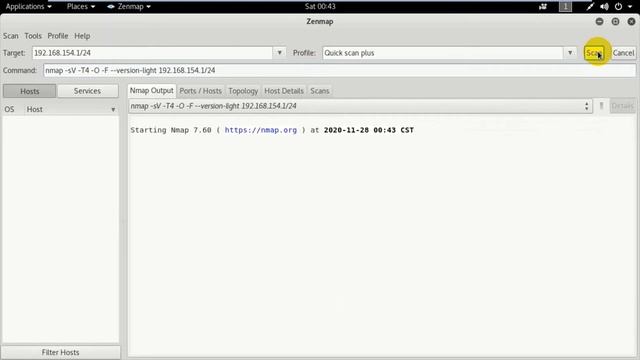640x360 pixels.
Task: Expand the Profile dropdown arrow
Action: 570,53
